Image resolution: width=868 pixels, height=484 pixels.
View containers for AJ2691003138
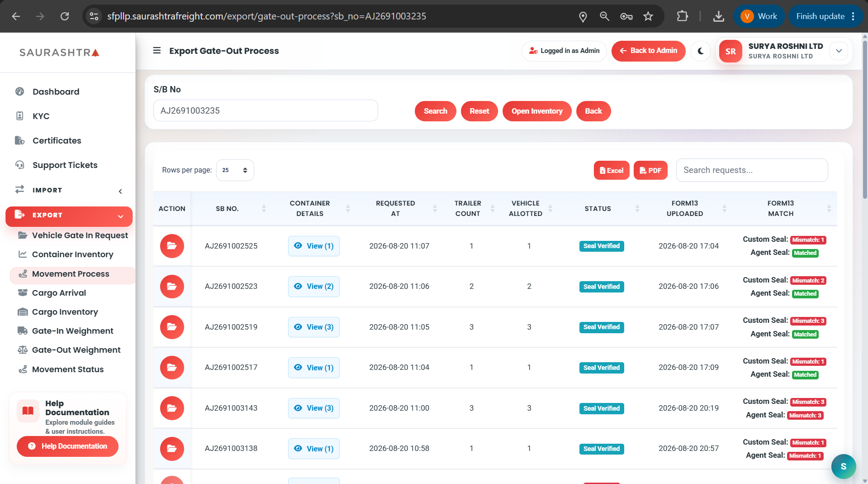(313, 448)
